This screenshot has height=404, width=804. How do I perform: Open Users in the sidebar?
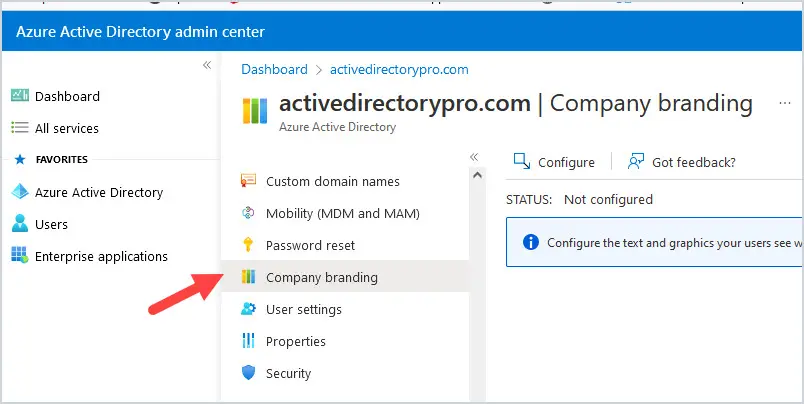point(51,224)
